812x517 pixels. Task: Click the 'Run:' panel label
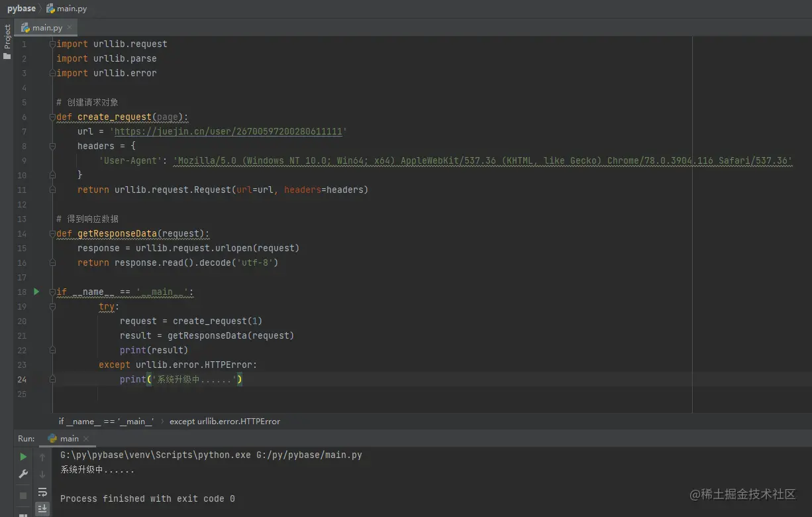(x=26, y=439)
